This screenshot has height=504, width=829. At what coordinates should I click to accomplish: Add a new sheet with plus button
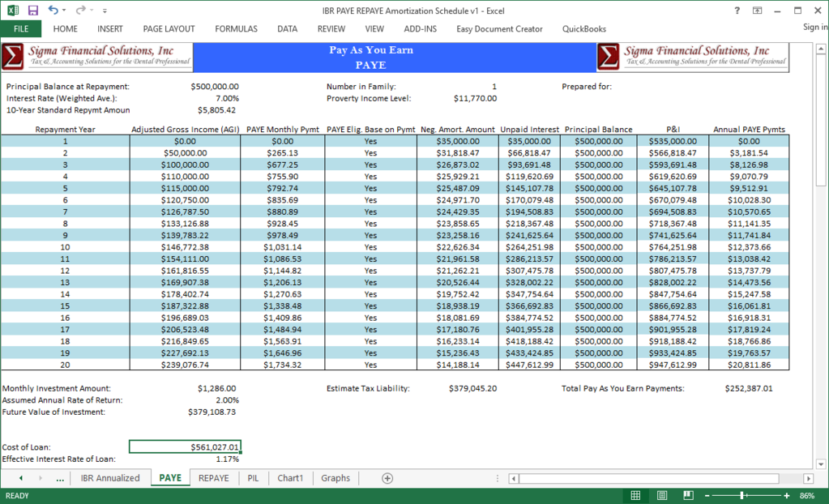pos(387,478)
